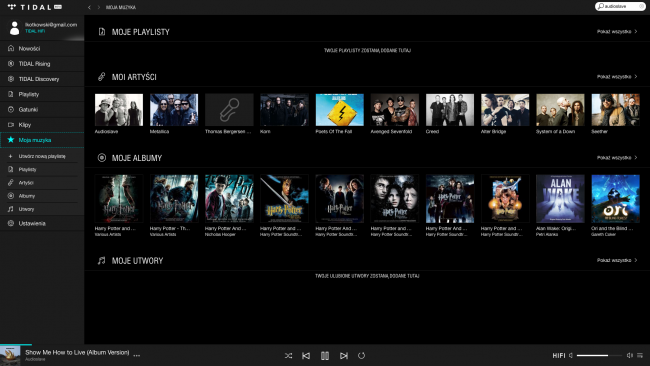
Task: Open Utwory submenu item
Action: coord(42,209)
